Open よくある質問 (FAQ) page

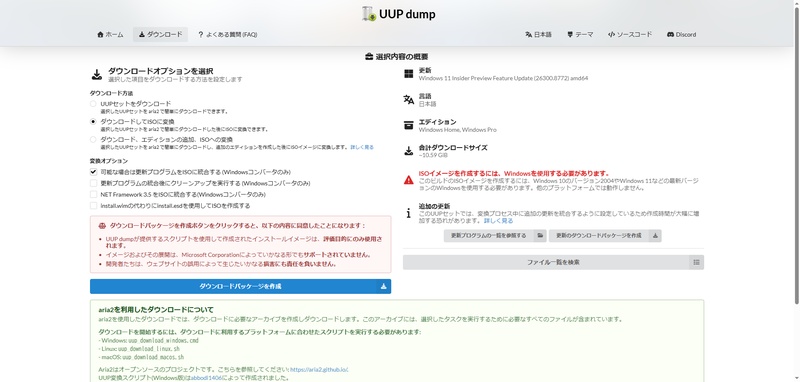coord(228,35)
